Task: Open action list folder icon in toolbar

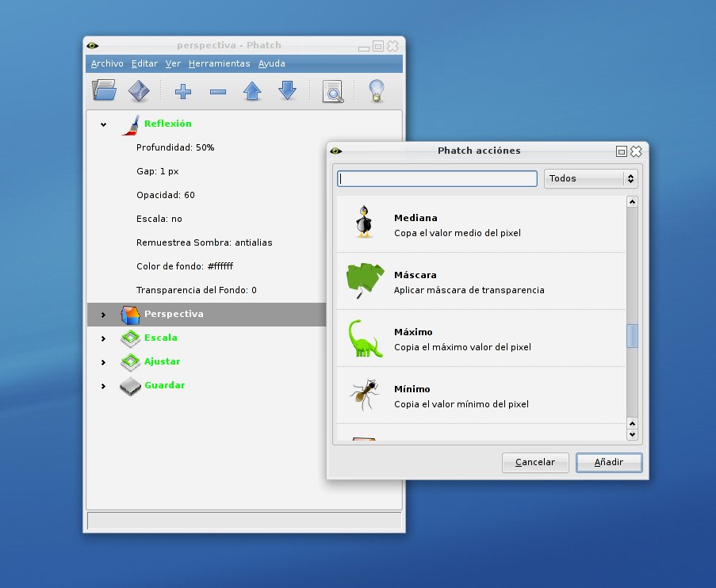Action: (x=104, y=90)
